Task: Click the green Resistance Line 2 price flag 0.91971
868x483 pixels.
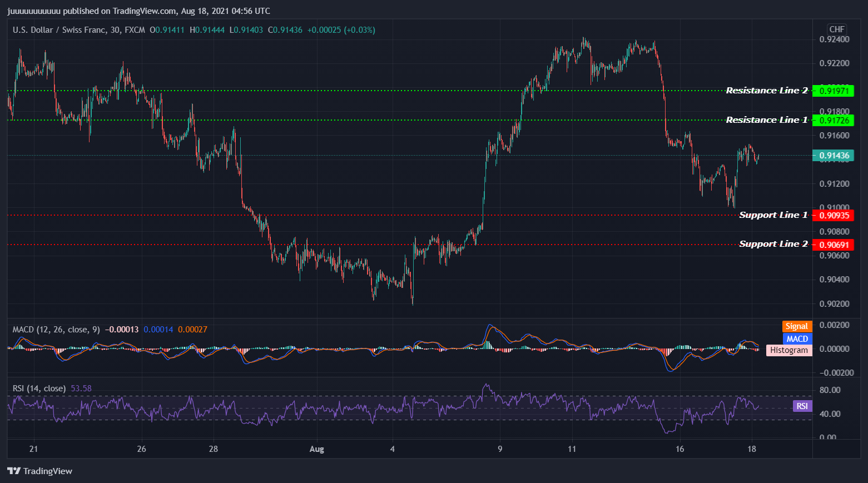Action: [x=834, y=90]
